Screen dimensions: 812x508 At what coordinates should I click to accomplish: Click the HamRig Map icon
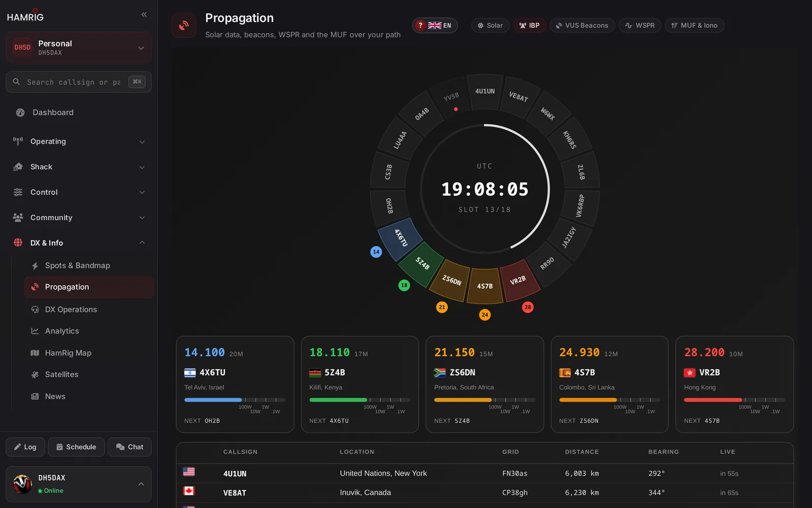click(35, 353)
